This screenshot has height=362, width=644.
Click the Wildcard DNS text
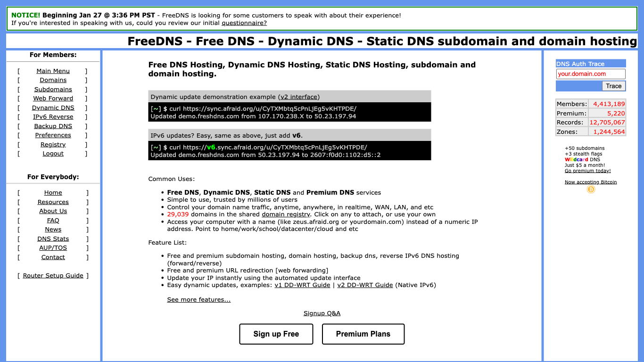(x=582, y=160)
